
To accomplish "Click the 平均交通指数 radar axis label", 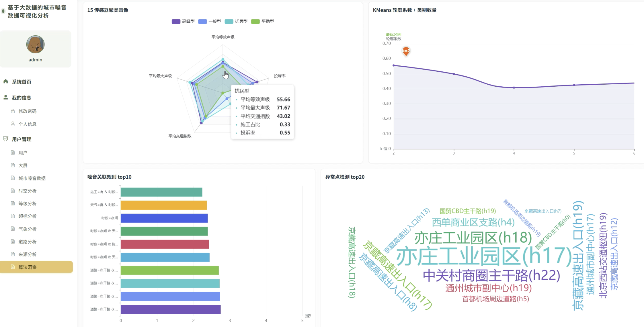I will (180, 136).
